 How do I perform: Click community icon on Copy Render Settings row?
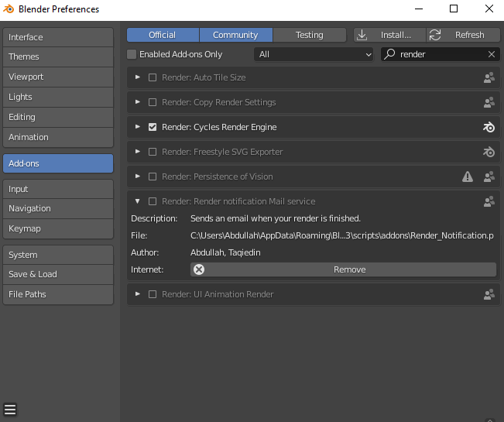[489, 102]
